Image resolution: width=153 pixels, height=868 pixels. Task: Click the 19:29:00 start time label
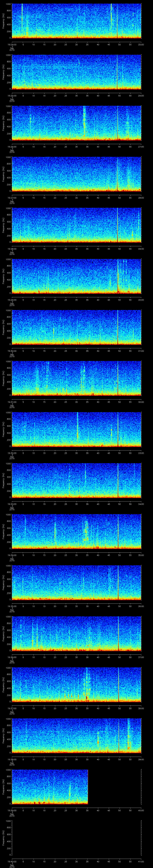click(12, 300)
